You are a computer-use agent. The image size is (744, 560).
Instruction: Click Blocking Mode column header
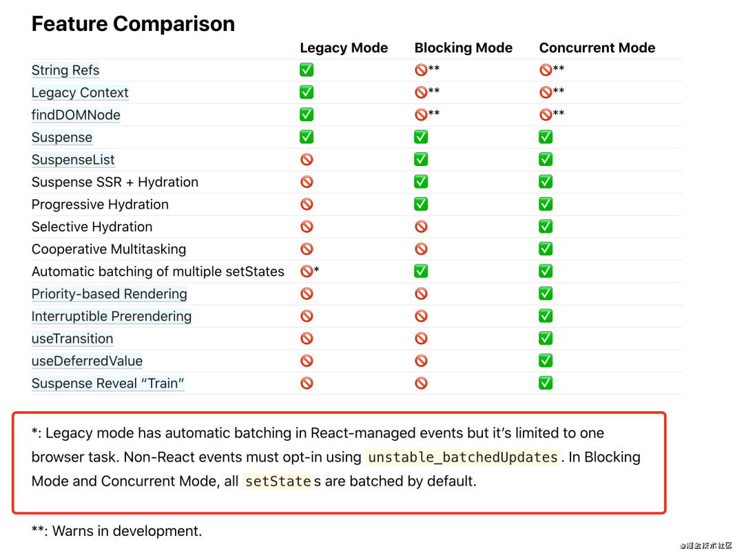click(463, 48)
